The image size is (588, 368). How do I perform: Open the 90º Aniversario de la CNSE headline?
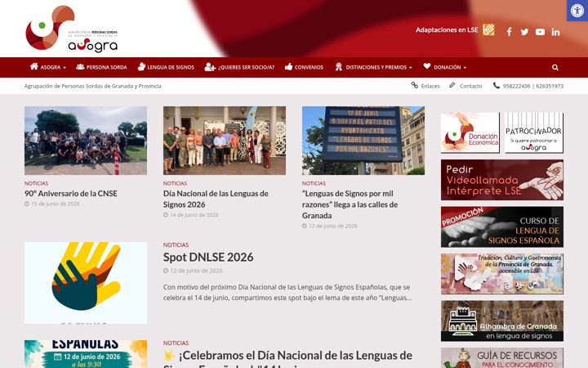click(71, 193)
